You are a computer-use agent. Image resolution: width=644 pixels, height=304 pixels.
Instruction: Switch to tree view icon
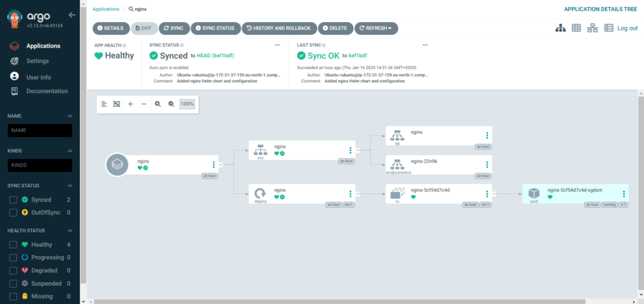[560, 28]
